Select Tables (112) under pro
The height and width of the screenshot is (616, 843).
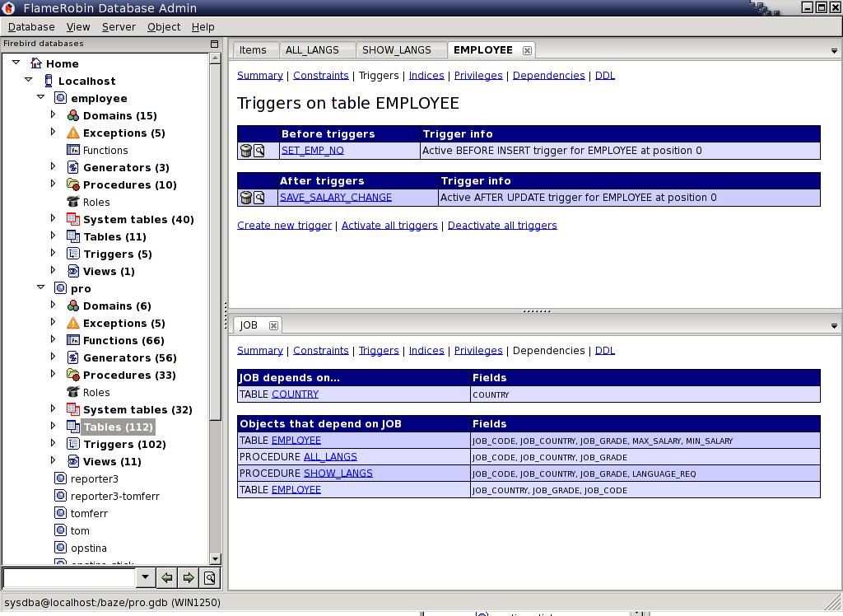(x=119, y=427)
